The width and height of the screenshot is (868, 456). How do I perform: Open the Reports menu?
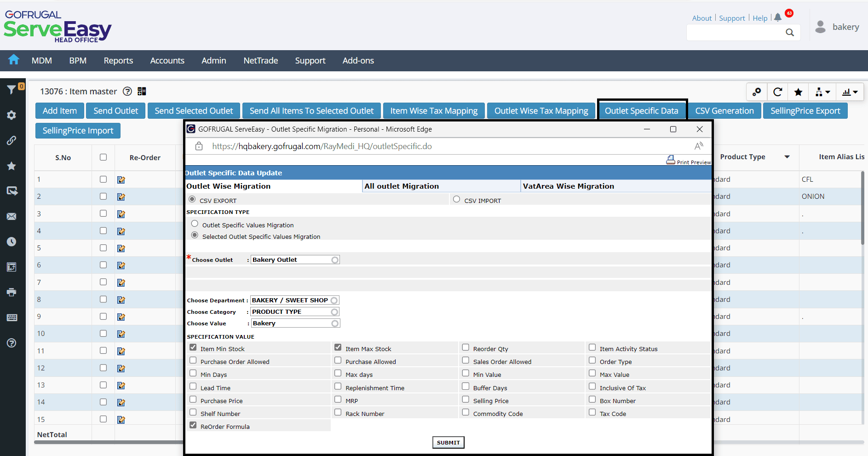click(118, 60)
